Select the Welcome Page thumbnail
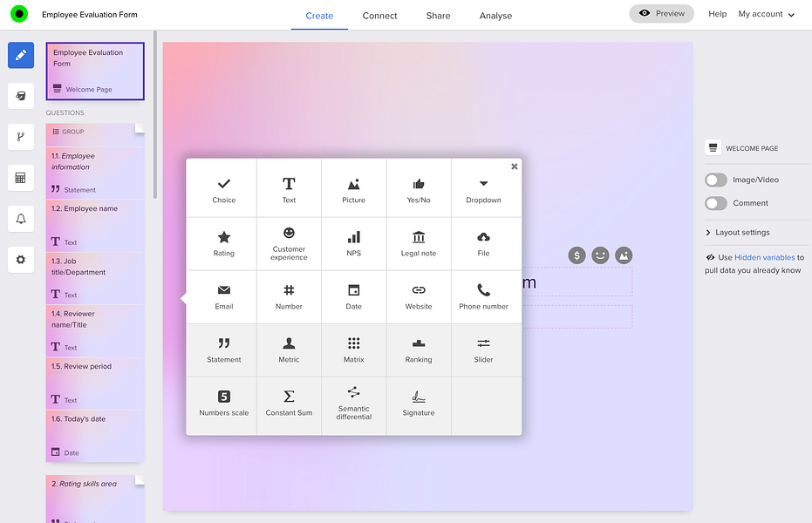This screenshot has width=812, height=523. point(95,71)
